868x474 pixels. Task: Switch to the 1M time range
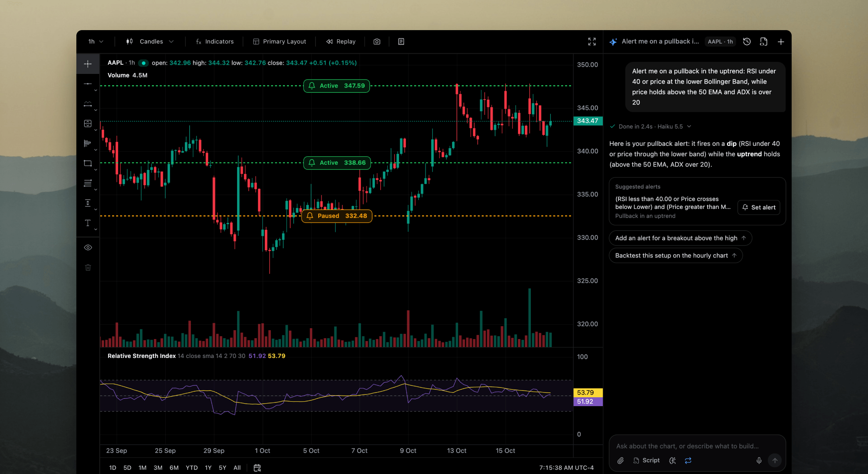tap(142, 468)
